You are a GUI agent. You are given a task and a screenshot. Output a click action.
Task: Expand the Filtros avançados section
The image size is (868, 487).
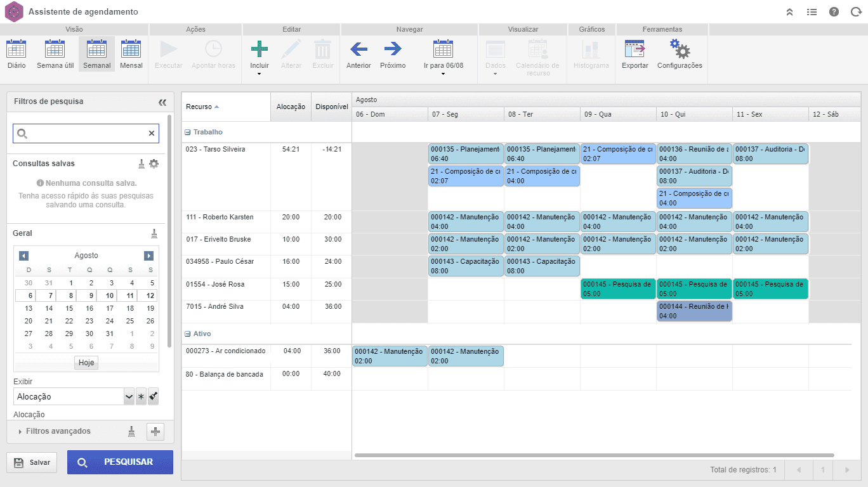point(58,431)
